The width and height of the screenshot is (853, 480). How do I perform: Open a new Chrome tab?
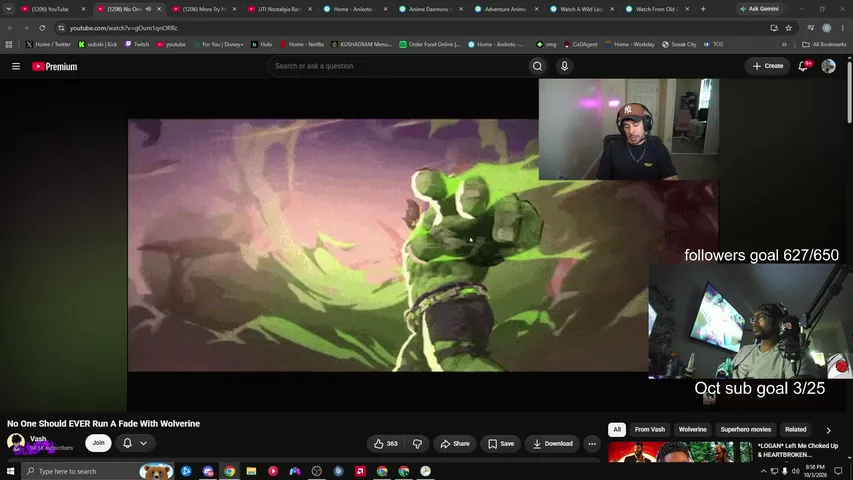click(703, 9)
